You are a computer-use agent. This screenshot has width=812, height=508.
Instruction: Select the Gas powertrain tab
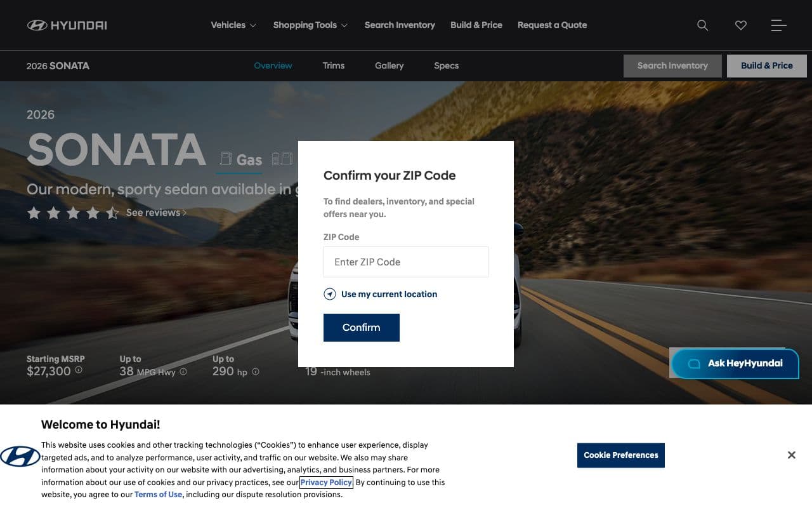coord(240,159)
